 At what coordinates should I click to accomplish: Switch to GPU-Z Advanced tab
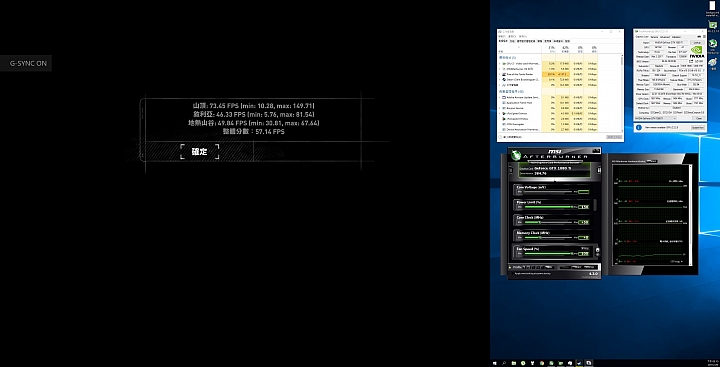[x=665, y=37]
